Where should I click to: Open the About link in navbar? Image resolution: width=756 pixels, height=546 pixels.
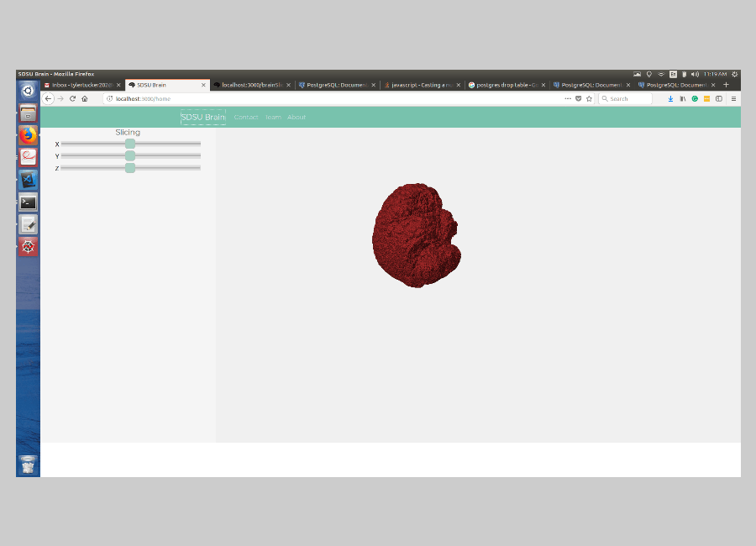point(297,117)
